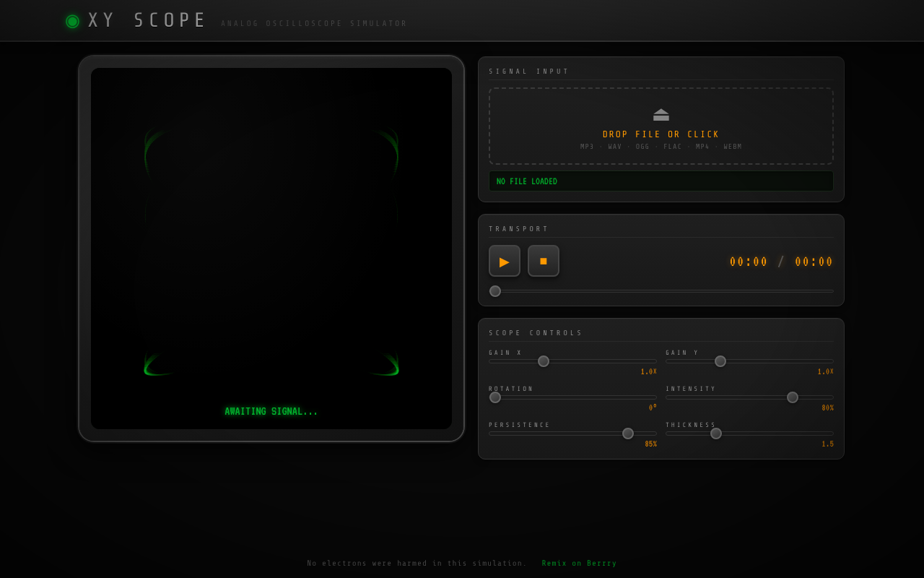Screen dimensions: 924x578
Task: Click the 00:00 / 00:00 time readout
Action: pyautogui.click(x=781, y=262)
